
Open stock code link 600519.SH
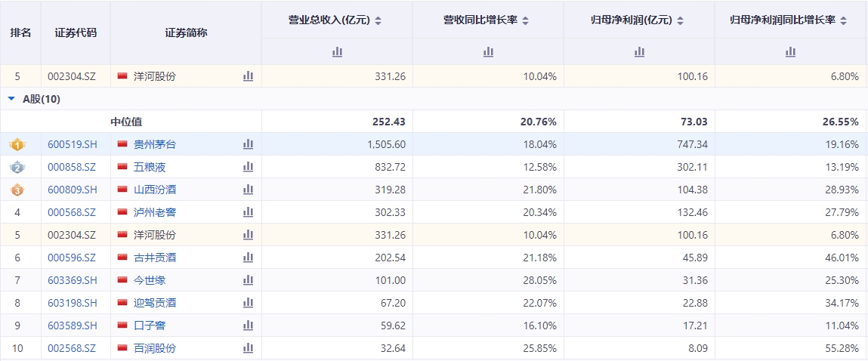pos(73,144)
